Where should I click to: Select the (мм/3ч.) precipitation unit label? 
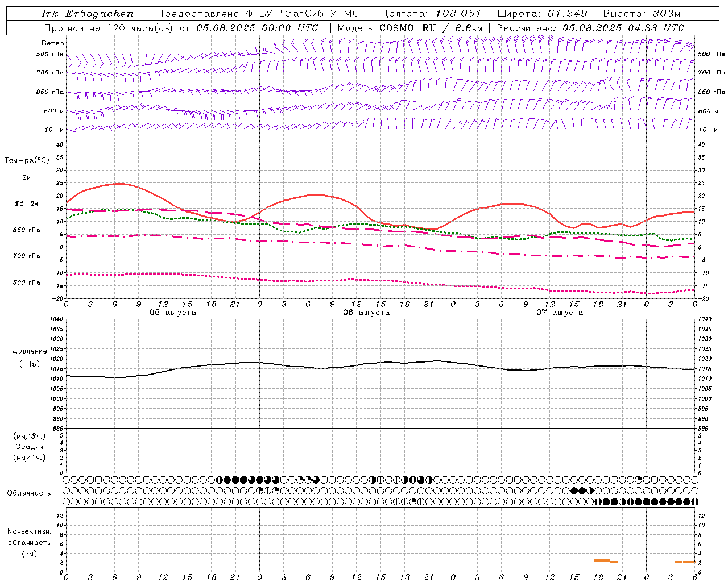pos(30,436)
